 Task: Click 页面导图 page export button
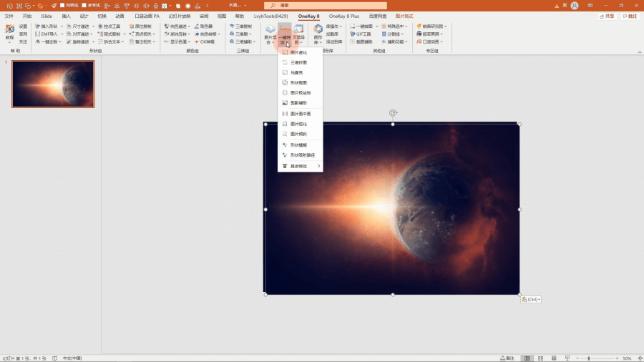[x=298, y=34]
